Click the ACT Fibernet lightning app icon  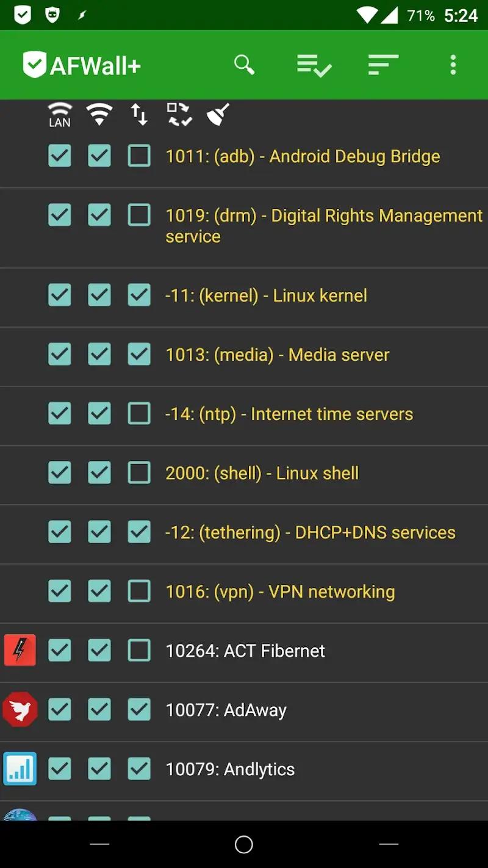[20, 650]
